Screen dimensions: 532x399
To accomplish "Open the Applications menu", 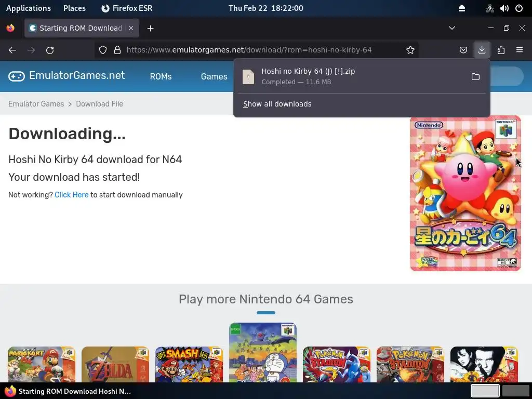I will [x=29, y=8].
